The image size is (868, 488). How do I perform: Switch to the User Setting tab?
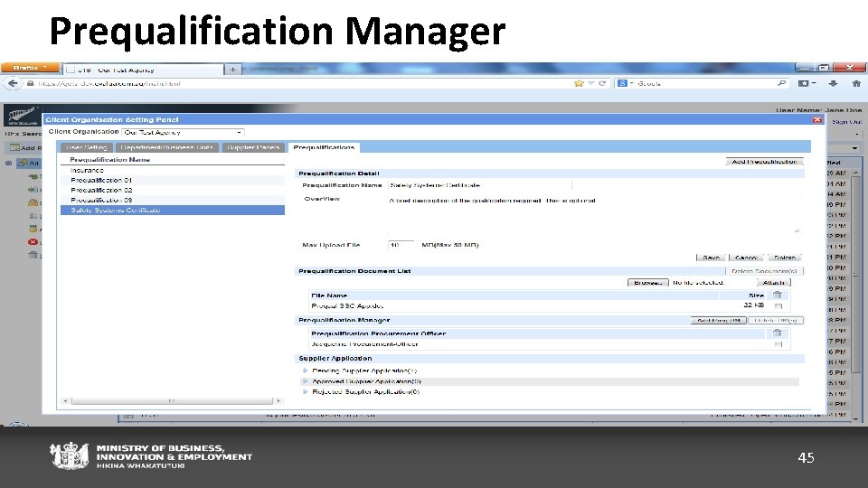pos(87,147)
